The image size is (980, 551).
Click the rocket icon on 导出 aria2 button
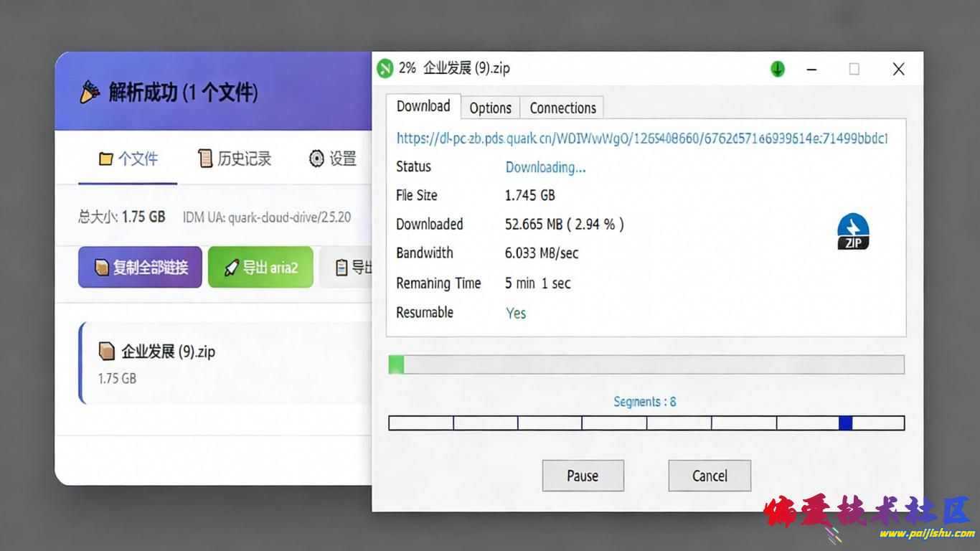[x=231, y=268]
